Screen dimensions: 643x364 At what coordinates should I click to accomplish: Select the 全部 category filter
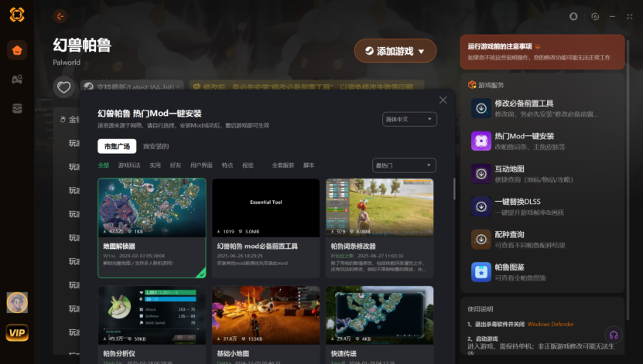[104, 165]
